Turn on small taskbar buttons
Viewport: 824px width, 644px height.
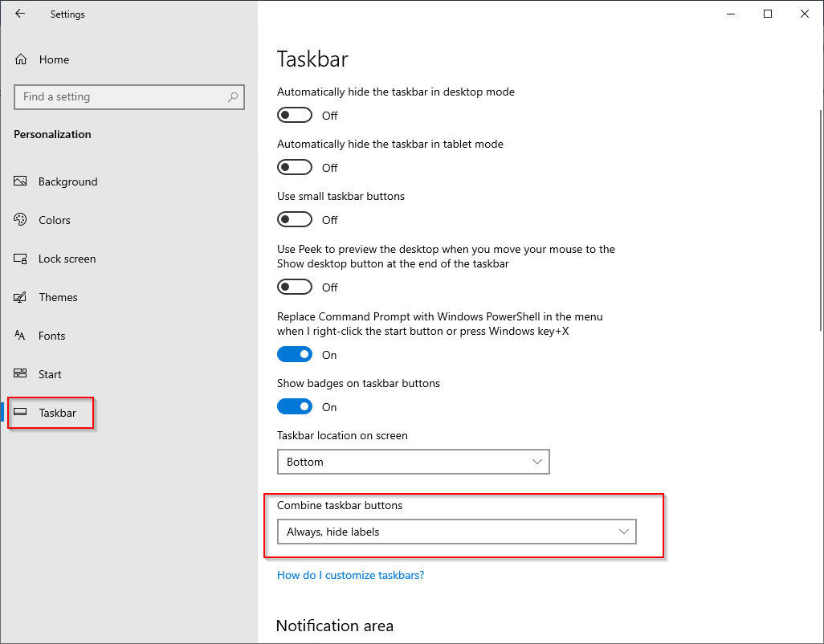294,219
